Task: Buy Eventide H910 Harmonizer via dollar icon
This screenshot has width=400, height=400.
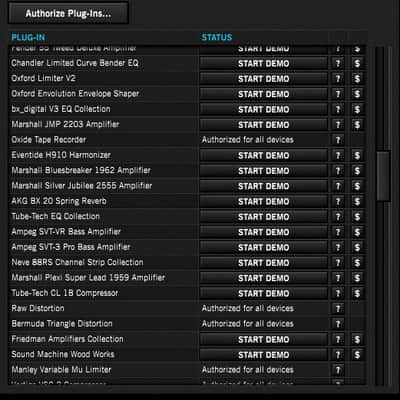Action: click(x=357, y=155)
